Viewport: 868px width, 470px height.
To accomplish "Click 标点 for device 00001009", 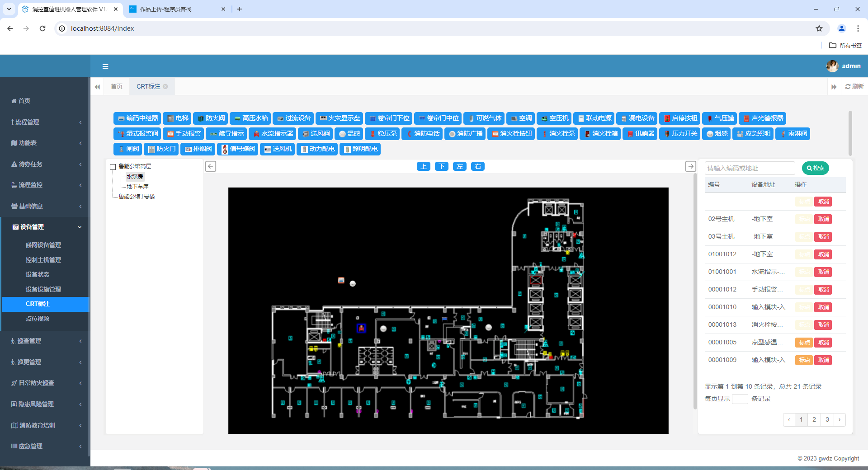I will (804, 360).
